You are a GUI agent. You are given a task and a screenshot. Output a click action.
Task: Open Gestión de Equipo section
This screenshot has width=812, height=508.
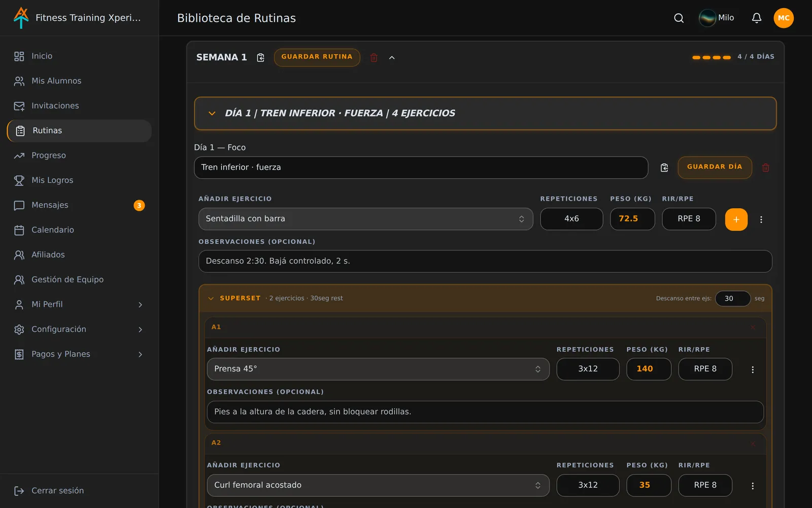pos(79,279)
